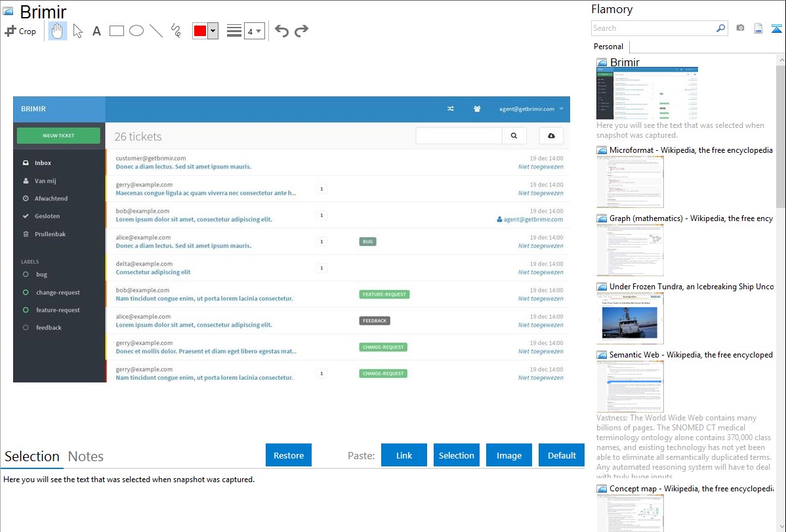Activate the hand pan tool
Viewport: 786px width, 532px height.
(x=57, y=31)
